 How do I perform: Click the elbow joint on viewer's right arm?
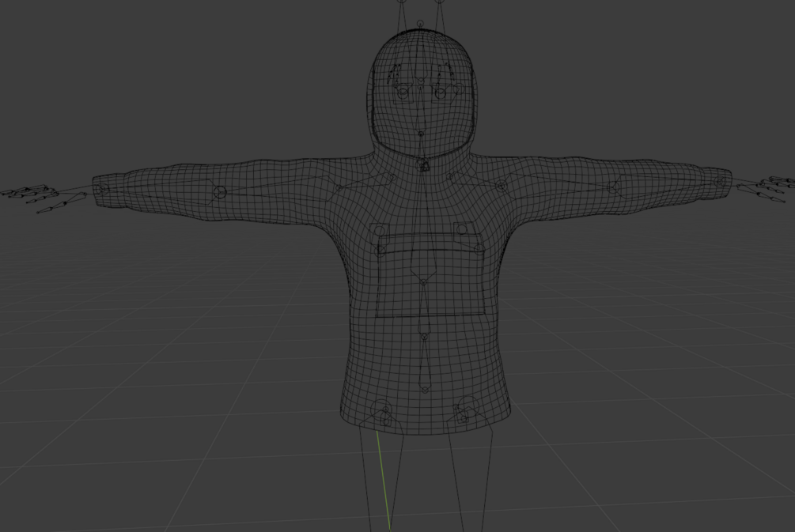[x=612, y=187]
